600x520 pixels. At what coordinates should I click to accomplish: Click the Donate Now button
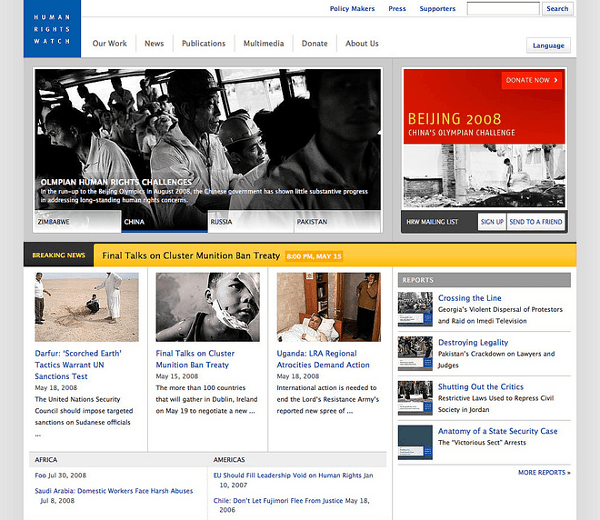click(532, 80)
